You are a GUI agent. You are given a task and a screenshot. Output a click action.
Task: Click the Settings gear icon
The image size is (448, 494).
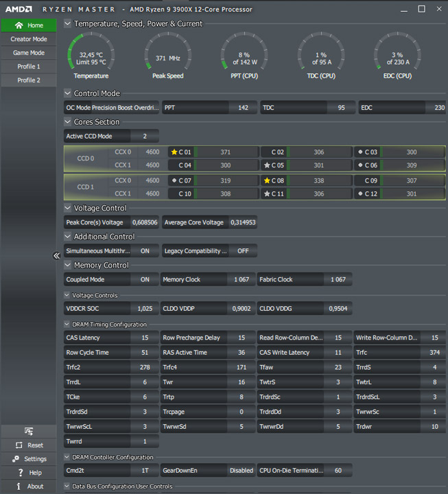pyautogui.click(x=16, y=459)
